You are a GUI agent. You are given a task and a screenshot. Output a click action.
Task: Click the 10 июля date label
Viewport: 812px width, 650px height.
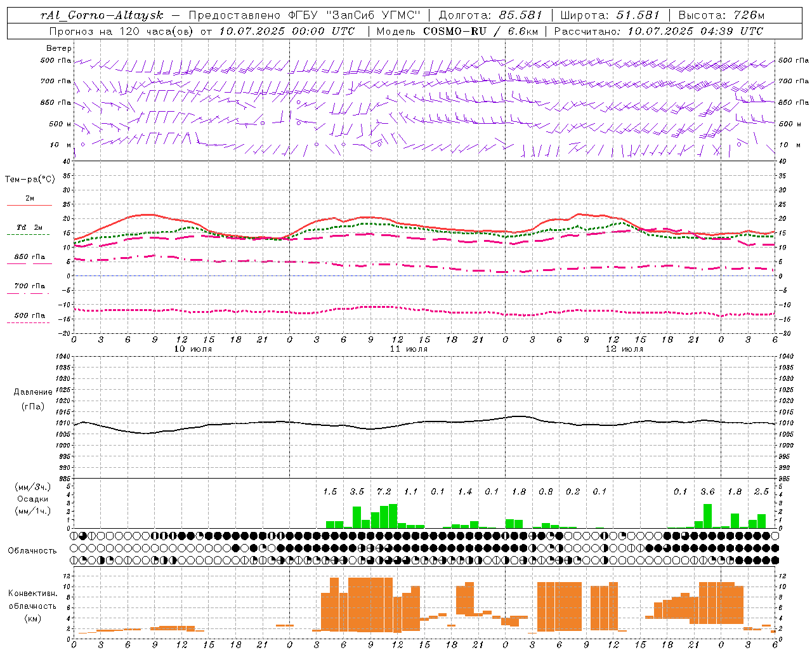[193, 349]
